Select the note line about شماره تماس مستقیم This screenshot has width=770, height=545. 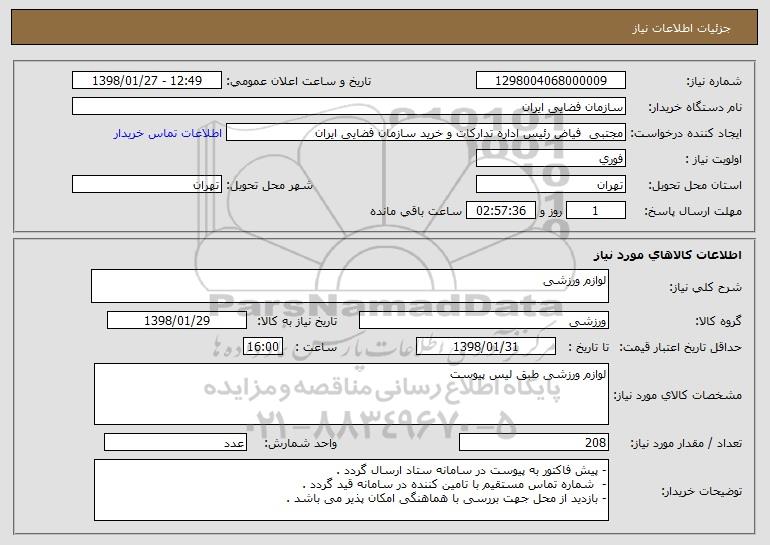[x=455, y=485]
